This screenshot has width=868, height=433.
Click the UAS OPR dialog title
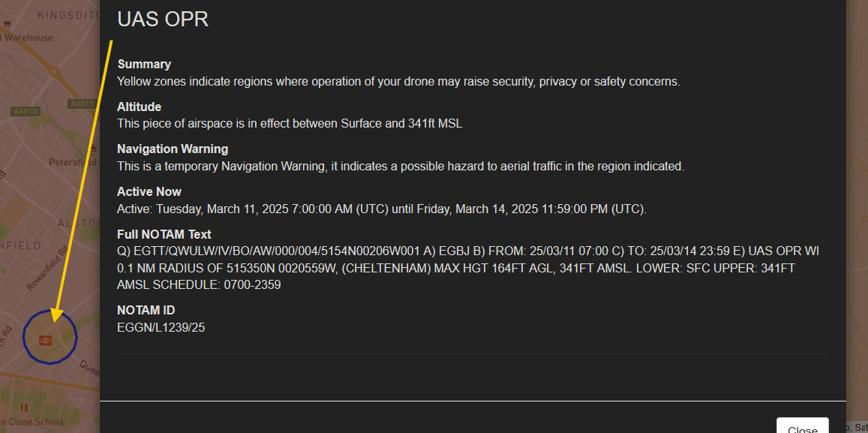click(163, 20)
